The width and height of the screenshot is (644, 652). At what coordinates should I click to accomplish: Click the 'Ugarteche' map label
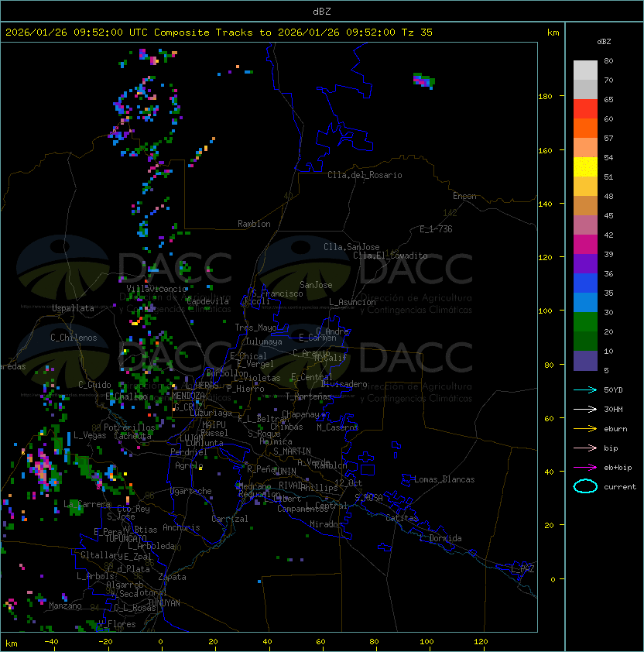click(x=191, y=492)
